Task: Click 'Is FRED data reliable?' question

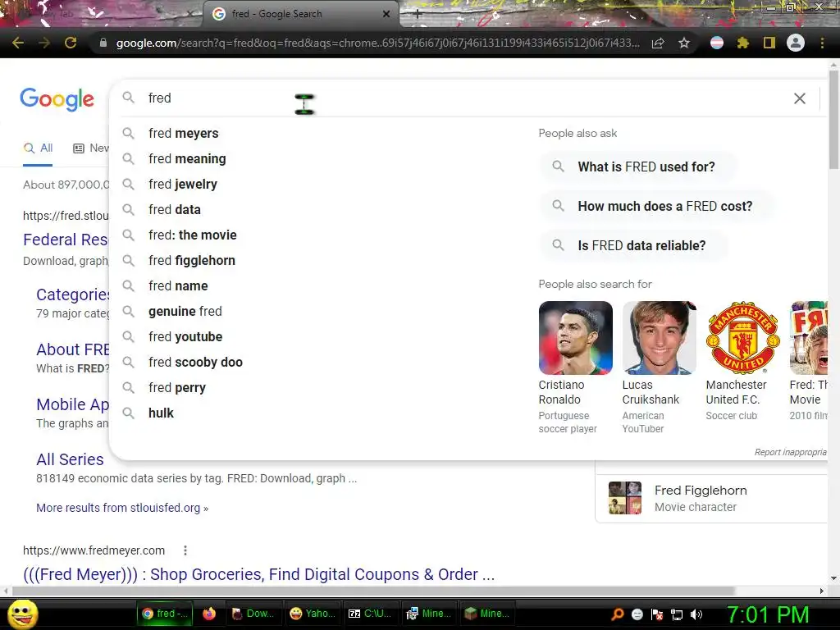Action: click(632, 245)
